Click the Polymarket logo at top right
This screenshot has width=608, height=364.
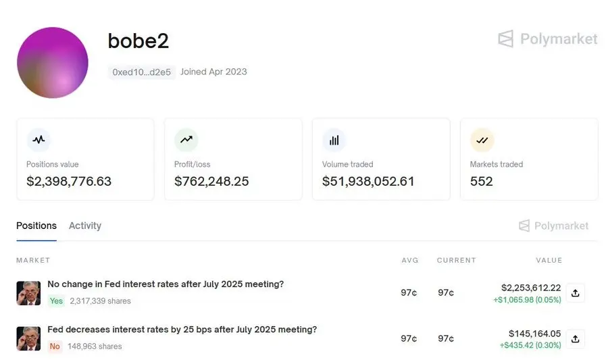[x=547, y=38]
